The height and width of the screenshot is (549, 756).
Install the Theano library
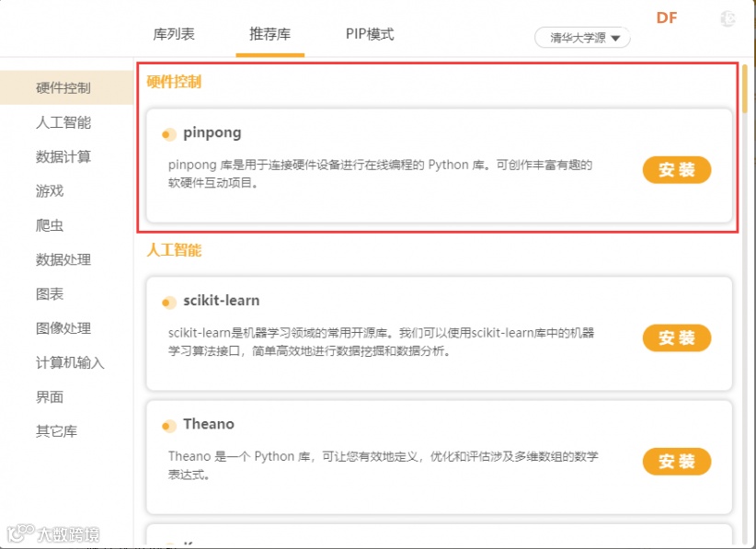[677, 462]
